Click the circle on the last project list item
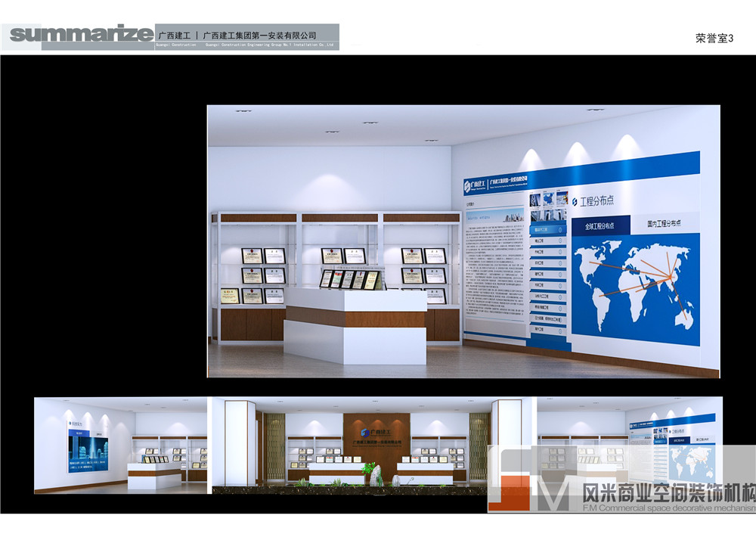756x534 pixels. (560, 329)
